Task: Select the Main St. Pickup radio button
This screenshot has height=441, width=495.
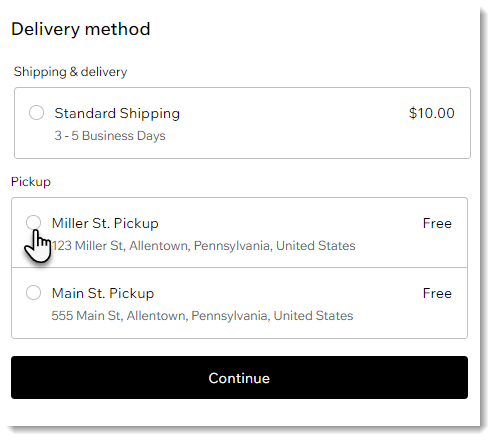Action: click(33, 293)
